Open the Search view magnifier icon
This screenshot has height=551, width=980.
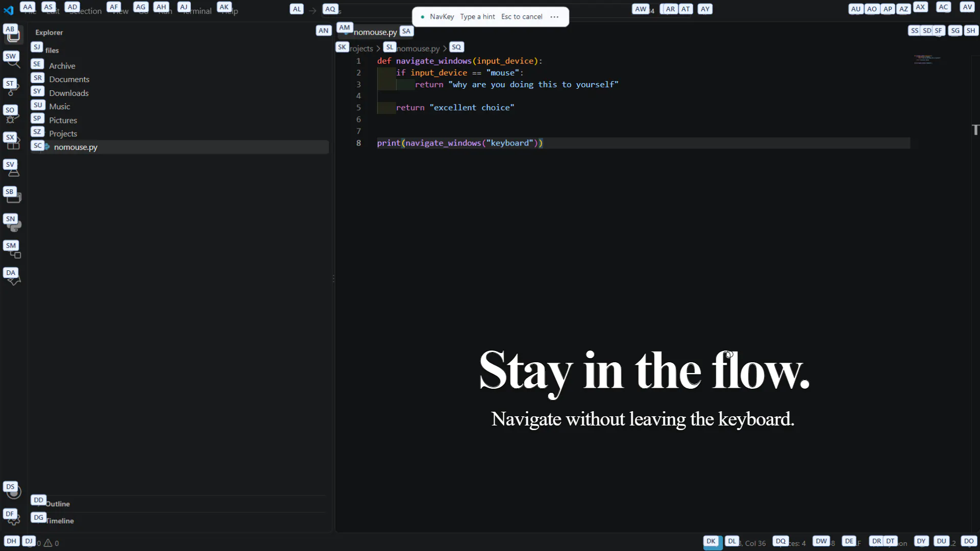pyautogui.click(x=14, y=63)
